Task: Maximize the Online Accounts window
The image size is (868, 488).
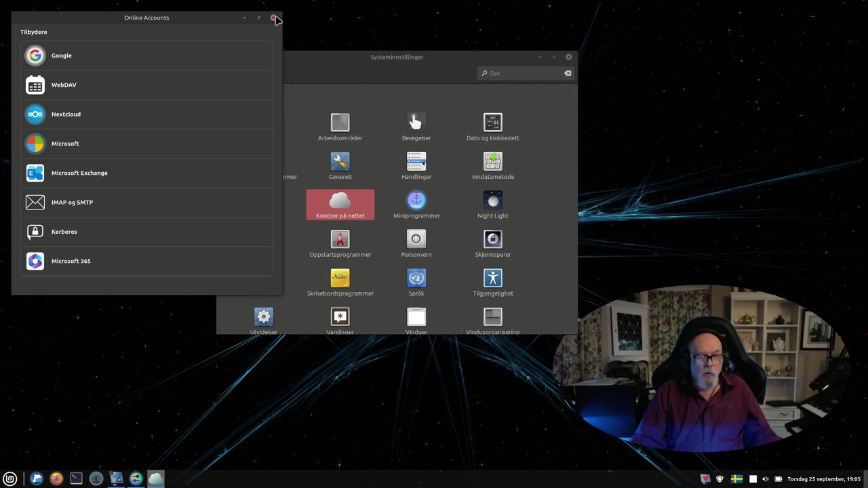Action: coord(259,18)
